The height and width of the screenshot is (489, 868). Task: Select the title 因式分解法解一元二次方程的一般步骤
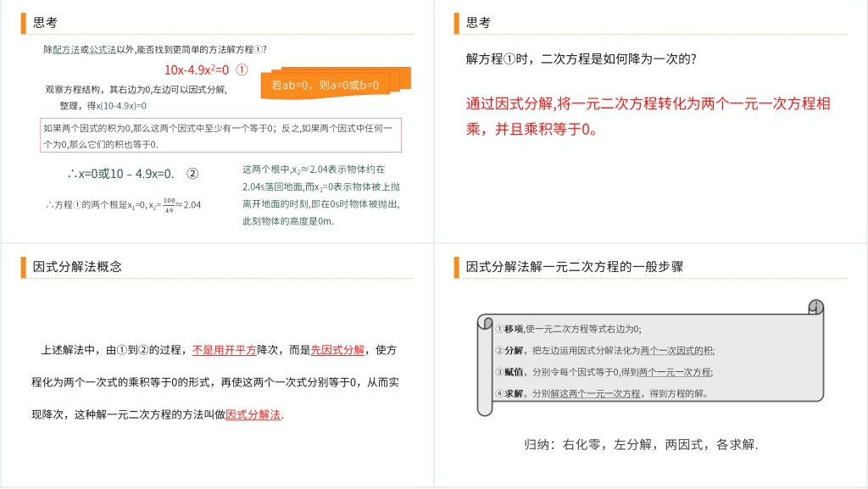coord(575,266)
